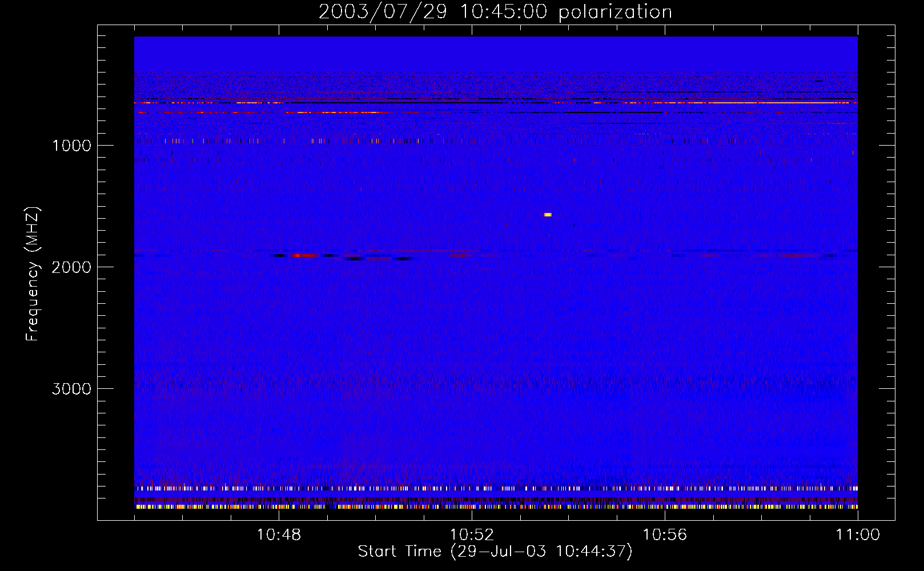Click the 10:48 time axis label
The width and height of the screenshot is (924, 571).
(x=279, y=535)
